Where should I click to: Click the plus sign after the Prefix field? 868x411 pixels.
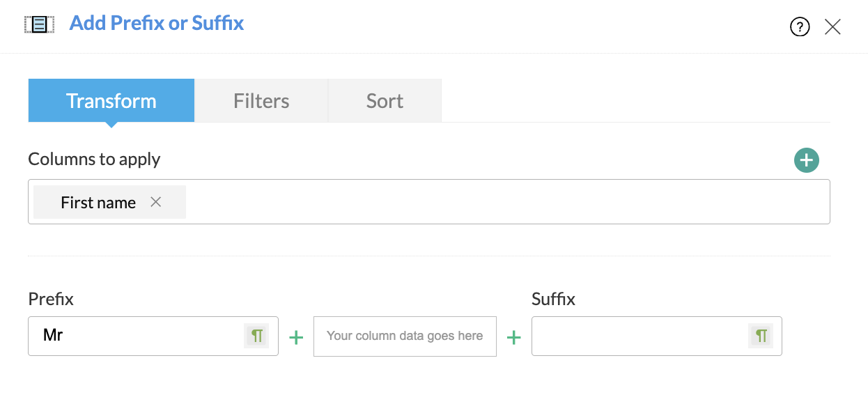pos(296,338)
